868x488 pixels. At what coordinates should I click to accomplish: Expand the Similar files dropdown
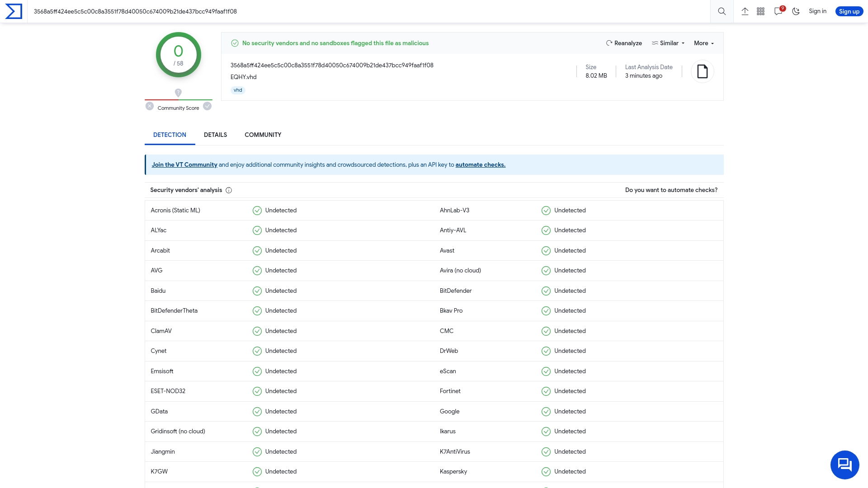668,43
